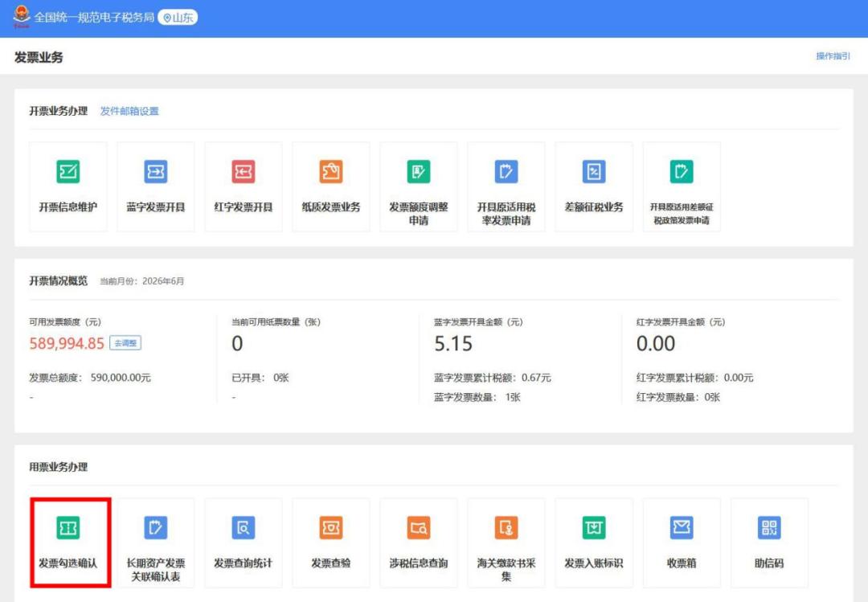Viewport: 868px width, 602px height.
Task: Open 差额征税业务 icon tile
Action: [x=594, y=186]
